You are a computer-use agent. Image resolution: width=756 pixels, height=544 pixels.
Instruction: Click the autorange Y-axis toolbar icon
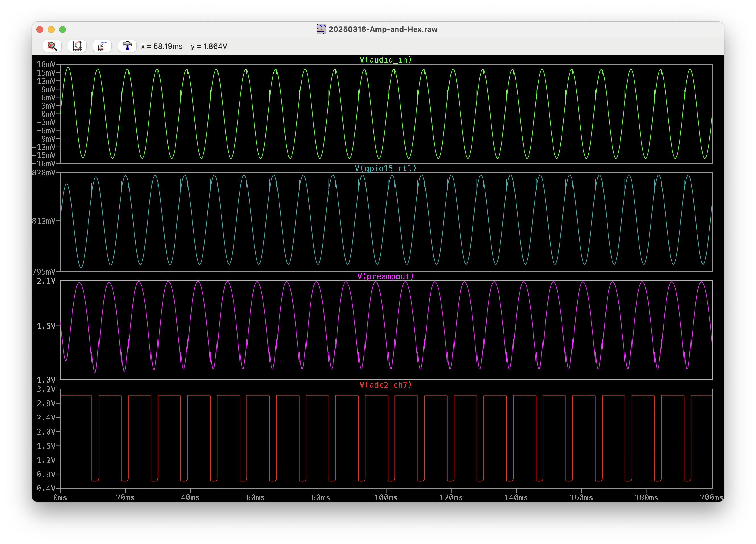point(77,46)
